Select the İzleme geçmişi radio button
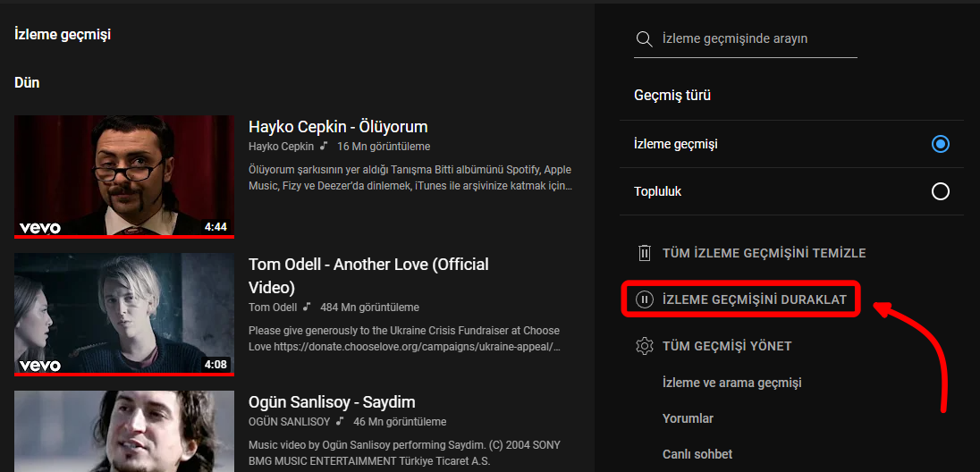 coord(940,144)
